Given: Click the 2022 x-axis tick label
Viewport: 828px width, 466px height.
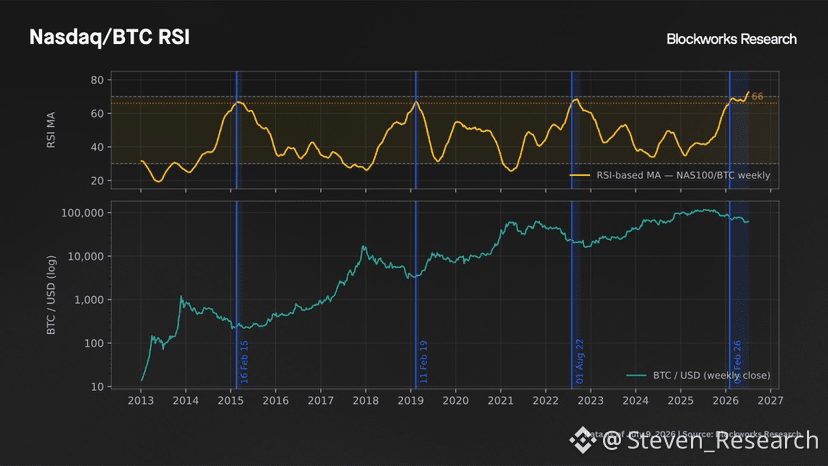Looking at the screenshot, I should 545,400.
